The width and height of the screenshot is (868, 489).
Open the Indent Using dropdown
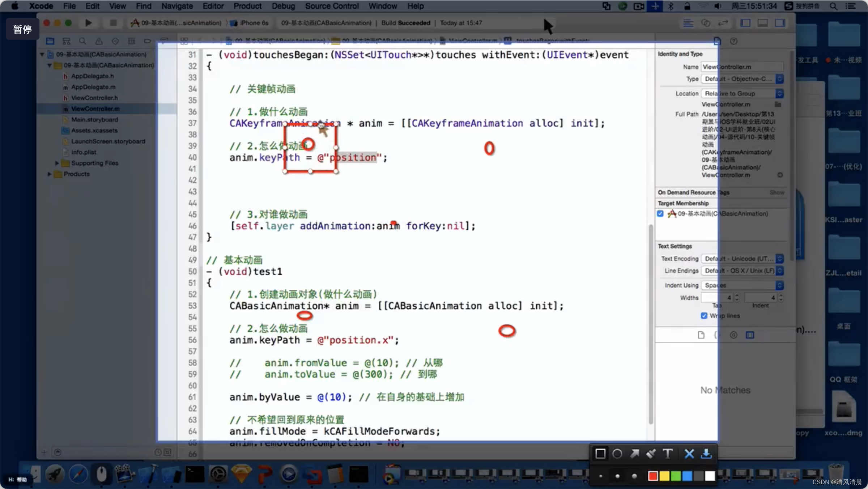click(x=743, y=285)
